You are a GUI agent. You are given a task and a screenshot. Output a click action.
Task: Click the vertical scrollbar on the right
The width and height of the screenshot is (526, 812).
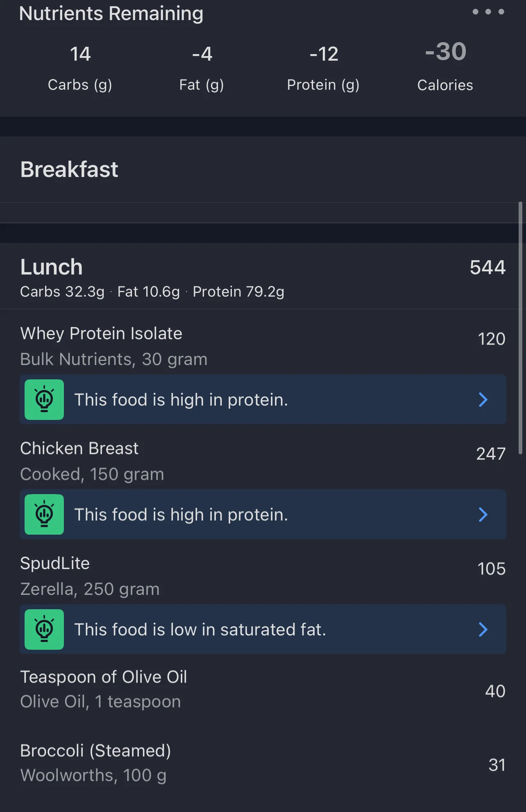(x=520, y=328)
